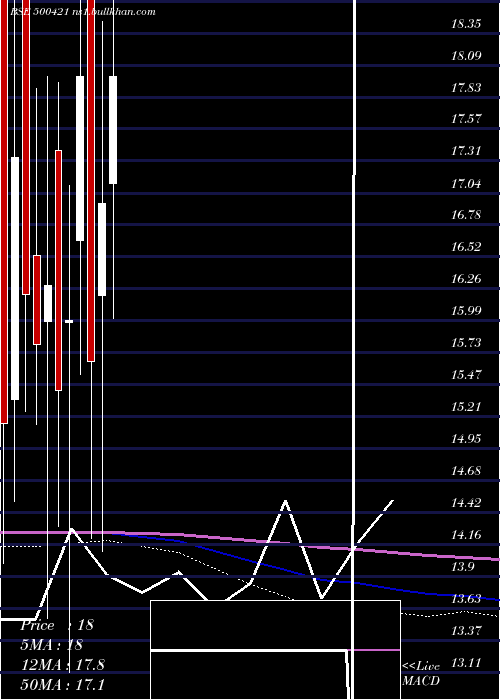
Task: Click the 14.42 price axis label
Action: click(x=466, y=503)
